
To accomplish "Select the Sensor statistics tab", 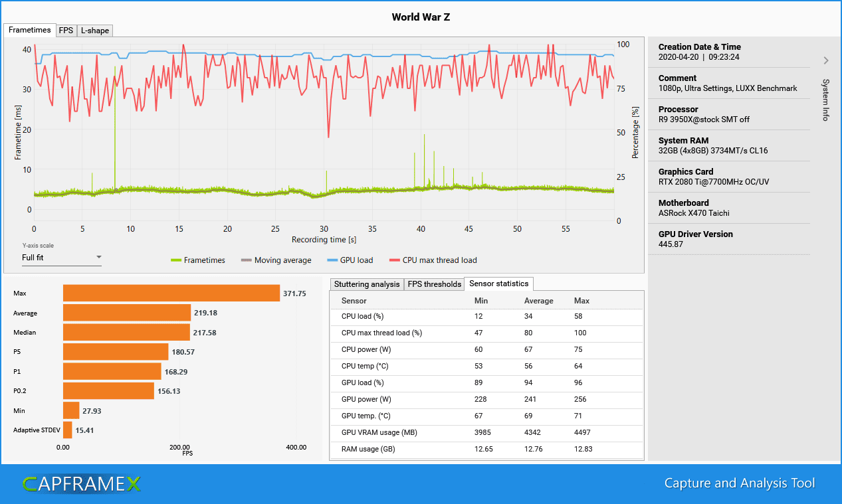I will [x=498, y=284].
